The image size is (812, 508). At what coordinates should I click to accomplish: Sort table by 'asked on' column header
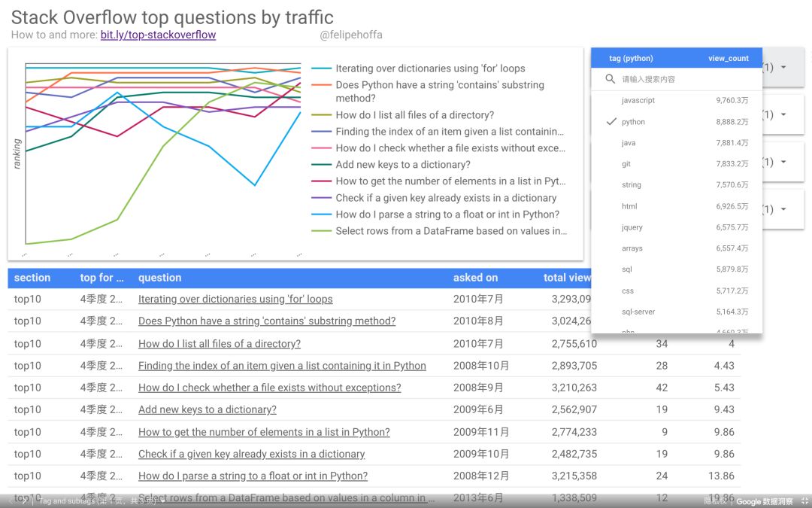point(475,277)
